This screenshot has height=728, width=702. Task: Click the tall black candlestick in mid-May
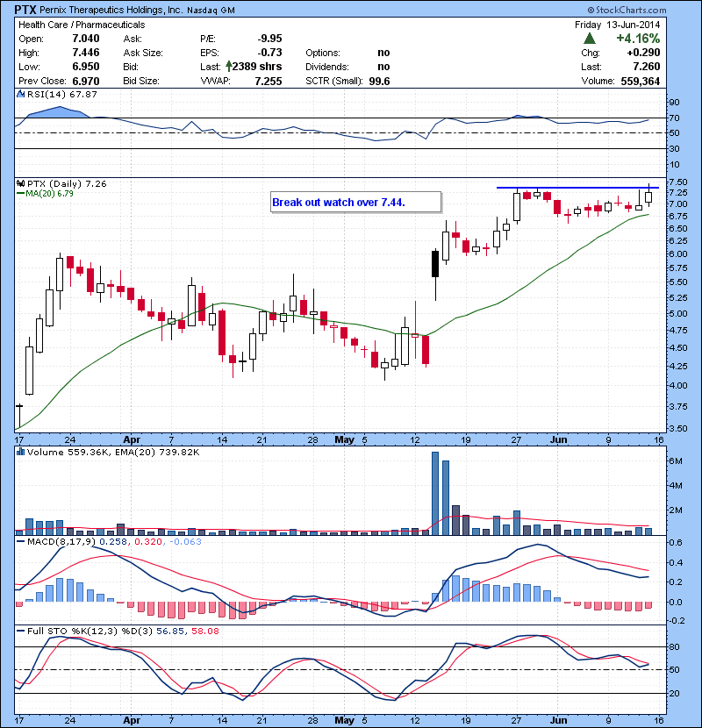pos(435,264)
